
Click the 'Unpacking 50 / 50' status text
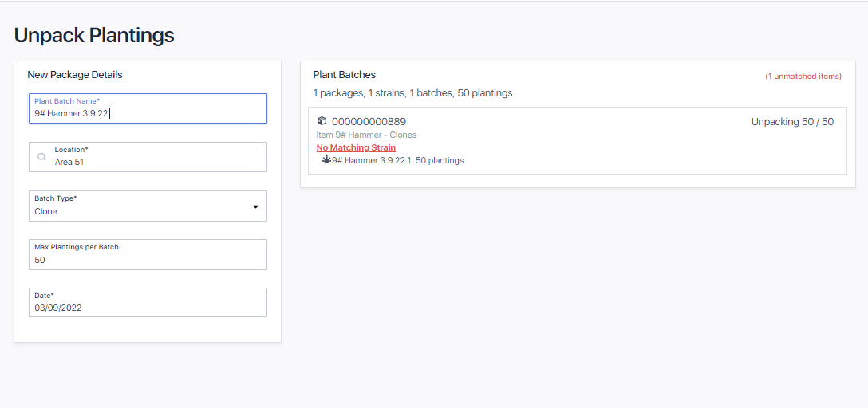click(791, 122)
